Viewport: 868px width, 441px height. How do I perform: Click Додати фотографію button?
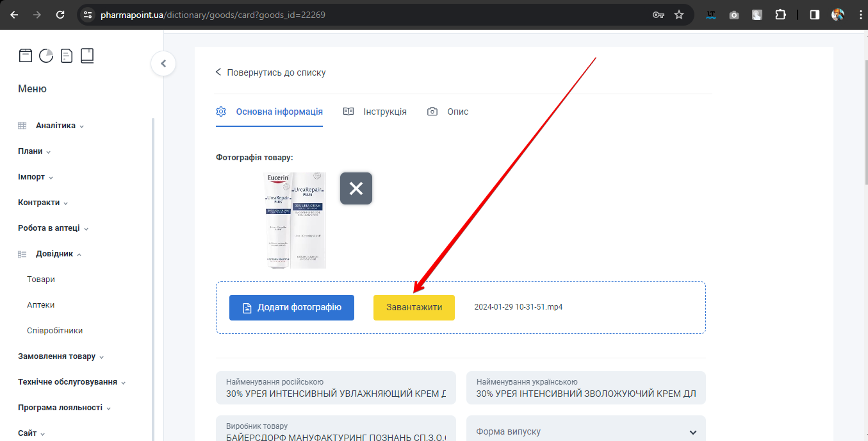[x=291, y=308]
